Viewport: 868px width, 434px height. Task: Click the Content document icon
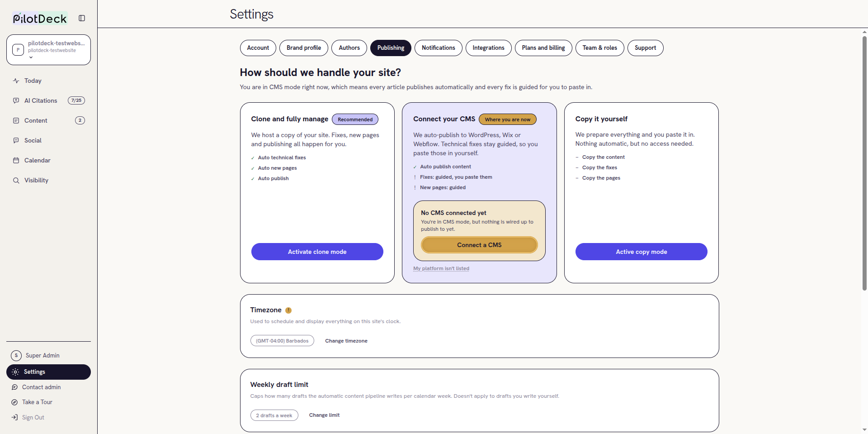(16, 120)
